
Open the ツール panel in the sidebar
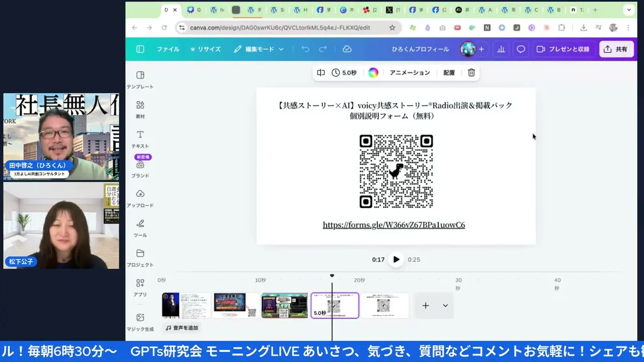140,227
